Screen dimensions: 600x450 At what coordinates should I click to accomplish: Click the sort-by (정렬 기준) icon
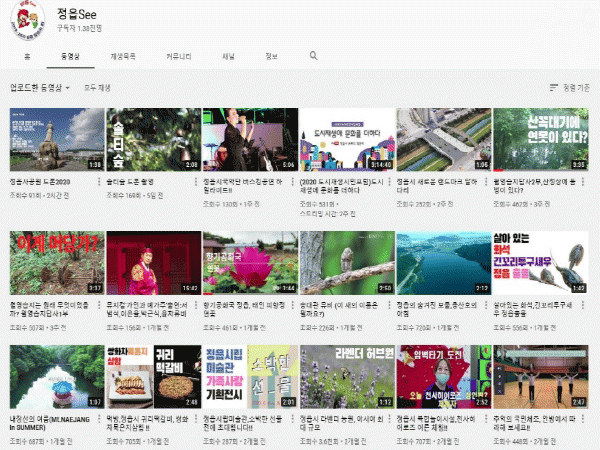pyautogui.click(x=555, y=88)
